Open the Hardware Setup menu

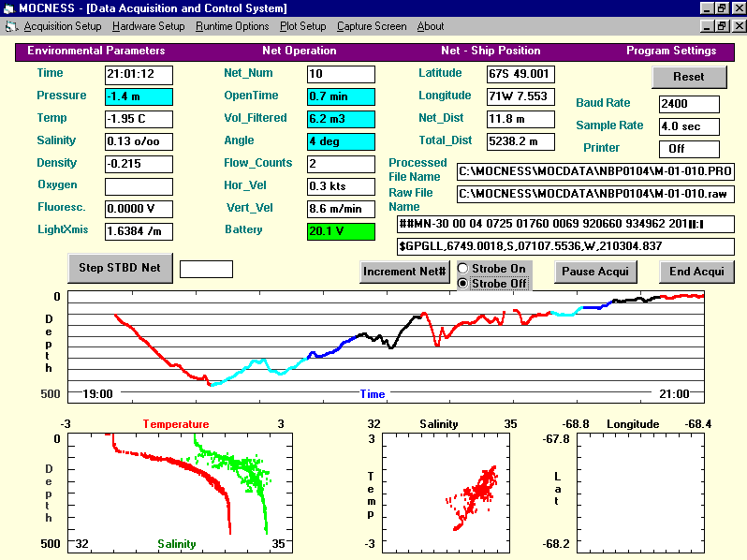click(148, 26)
